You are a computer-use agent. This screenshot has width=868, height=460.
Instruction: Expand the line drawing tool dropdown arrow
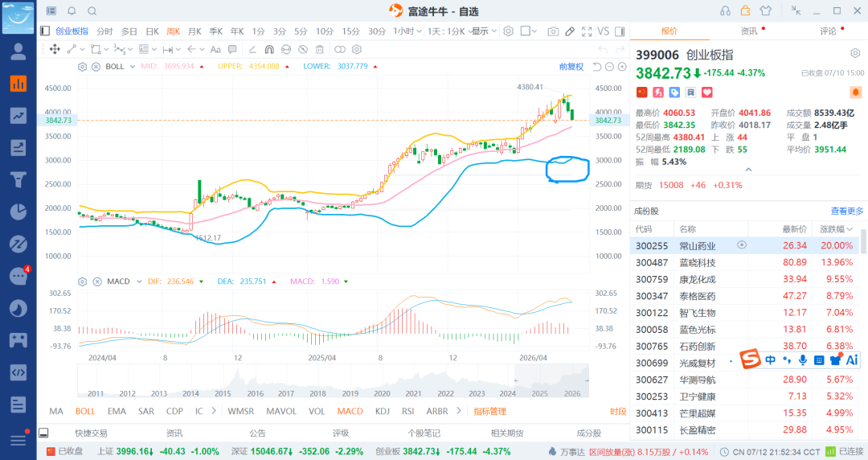82,49
